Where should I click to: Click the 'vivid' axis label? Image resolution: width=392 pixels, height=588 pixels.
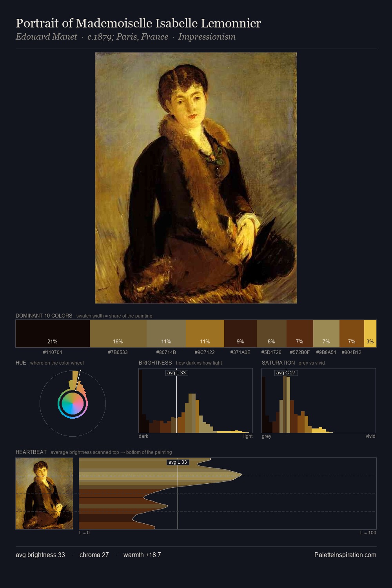coord(370,436)
